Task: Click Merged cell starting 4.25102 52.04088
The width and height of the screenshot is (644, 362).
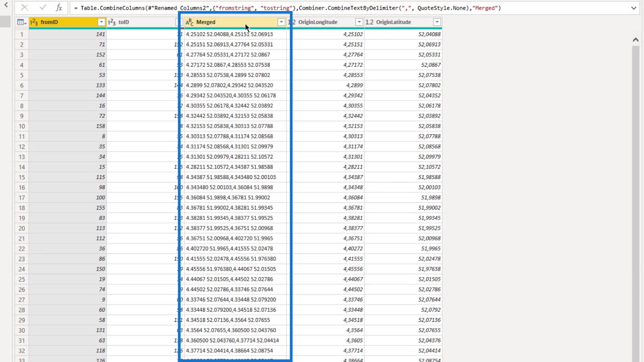Action: 235,34
